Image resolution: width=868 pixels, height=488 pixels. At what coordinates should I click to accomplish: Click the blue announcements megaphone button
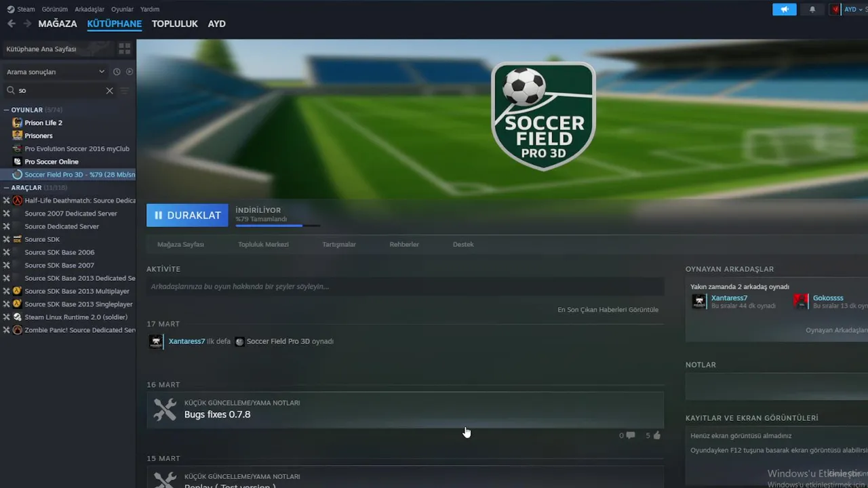(x=785, y=9)
